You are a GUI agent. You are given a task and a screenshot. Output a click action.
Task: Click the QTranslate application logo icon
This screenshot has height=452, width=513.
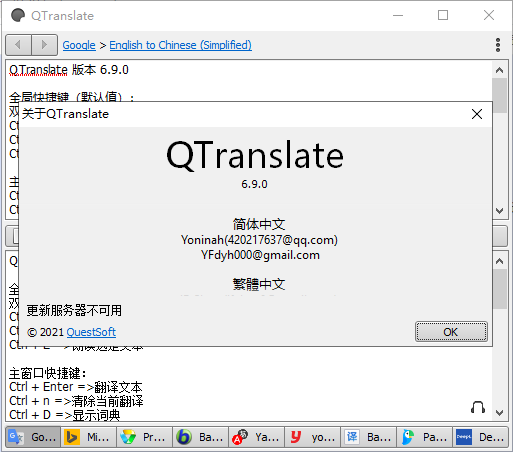coord(18,15)
